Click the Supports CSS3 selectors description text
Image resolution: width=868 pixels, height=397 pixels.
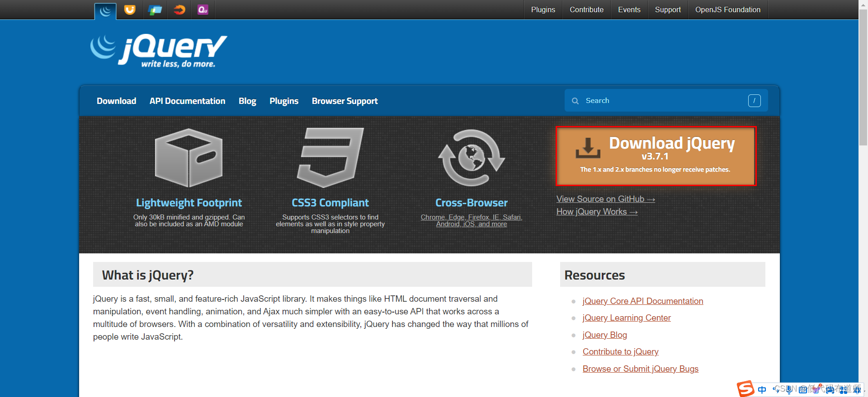click(330, 224)
